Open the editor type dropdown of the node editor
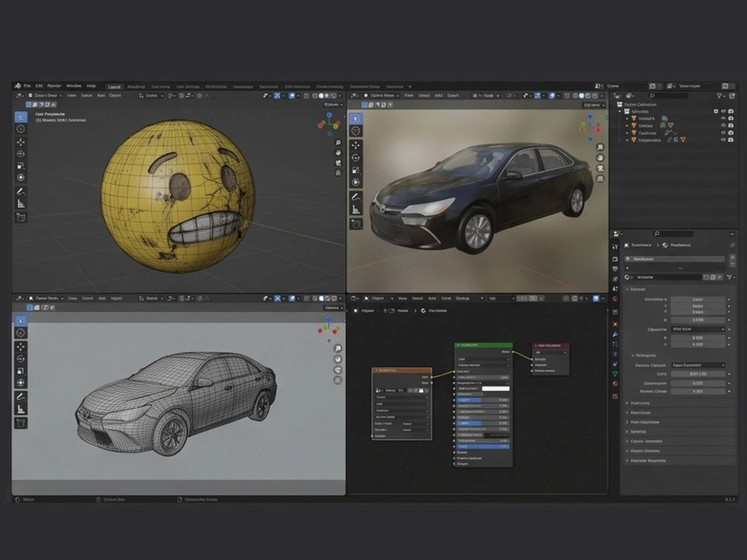 click(354, 298)
